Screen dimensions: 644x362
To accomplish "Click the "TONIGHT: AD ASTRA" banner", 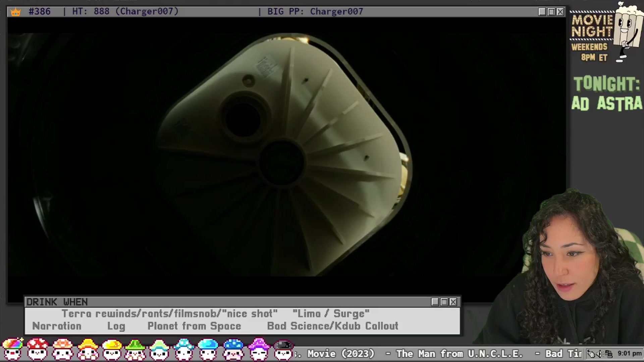I will [607, 94].
